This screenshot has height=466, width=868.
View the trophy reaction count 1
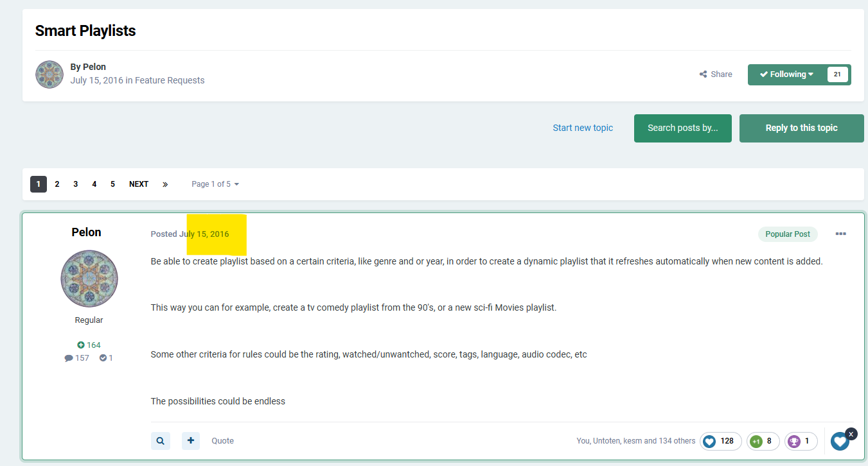(x=801, y=441)
